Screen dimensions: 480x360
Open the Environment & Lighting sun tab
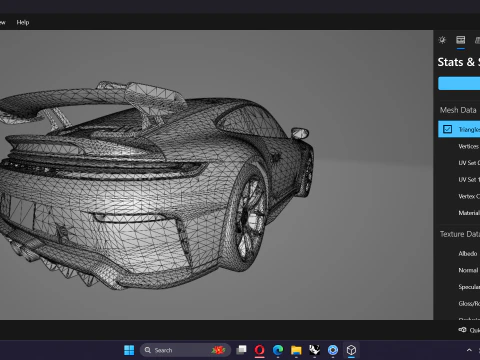click(x=442, y=40)
